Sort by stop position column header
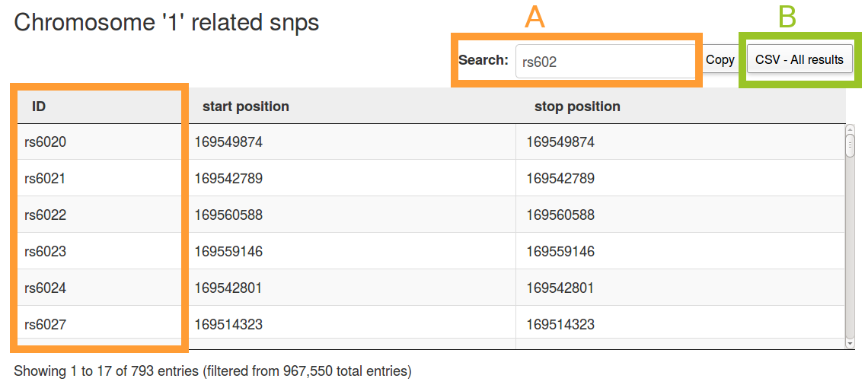The height and width of the screenshot is (388, 868). coord(681,107)
